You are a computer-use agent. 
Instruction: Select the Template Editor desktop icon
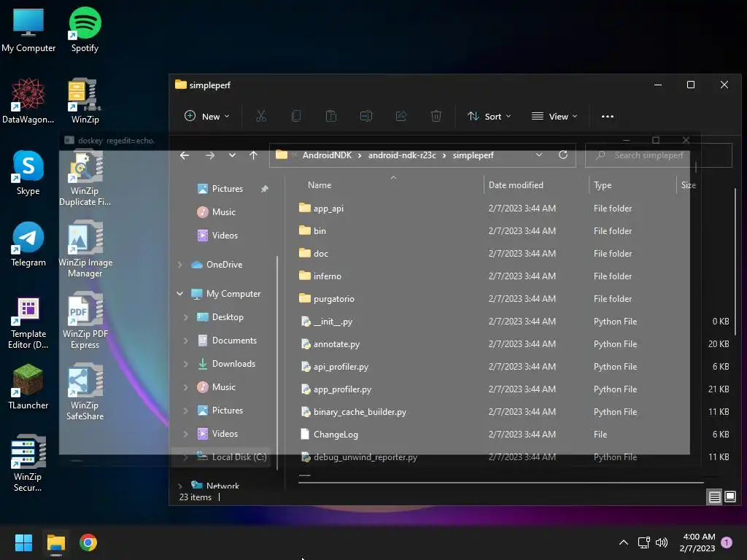coord(28,322)
